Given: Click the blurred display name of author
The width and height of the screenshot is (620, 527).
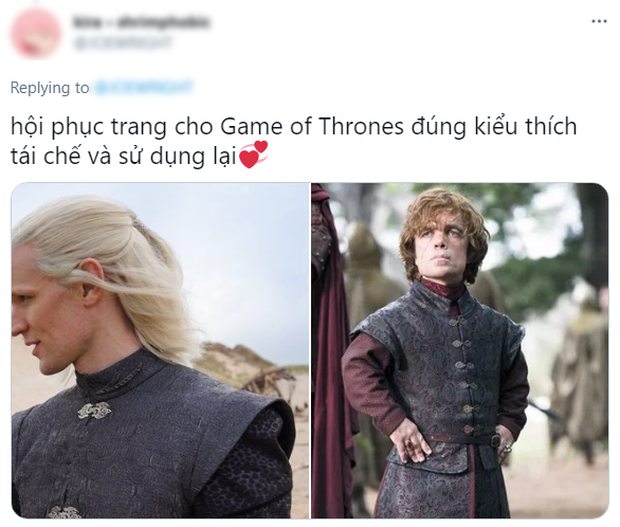Looking at the screenshot, I should point(141,22).
